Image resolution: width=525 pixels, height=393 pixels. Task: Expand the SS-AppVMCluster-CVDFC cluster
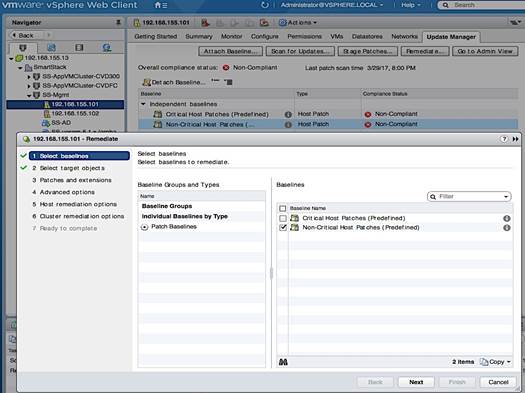pos(29,86)
